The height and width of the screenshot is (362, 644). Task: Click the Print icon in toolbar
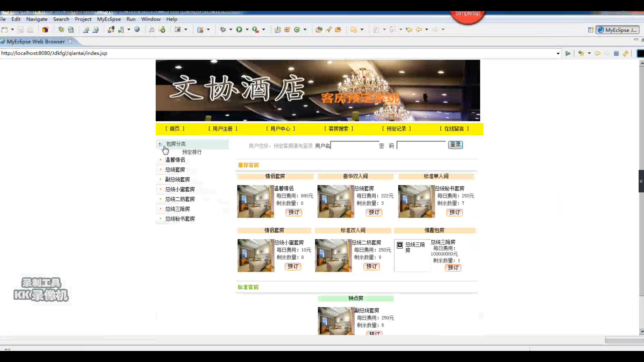coord(30,29)
